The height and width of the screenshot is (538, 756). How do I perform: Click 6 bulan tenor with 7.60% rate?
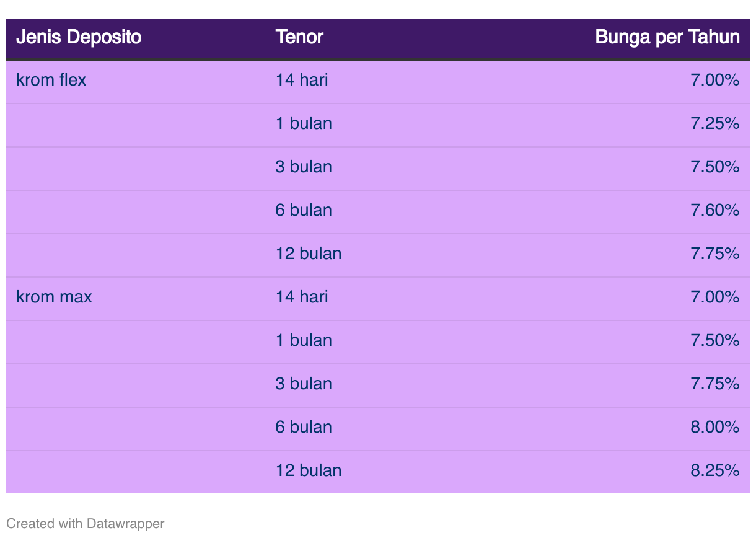[304, 210]
